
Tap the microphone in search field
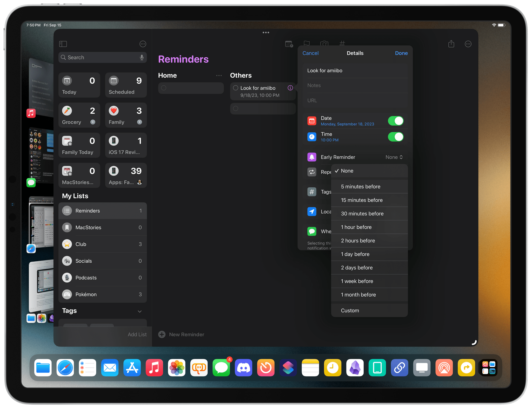coord(142,57)
